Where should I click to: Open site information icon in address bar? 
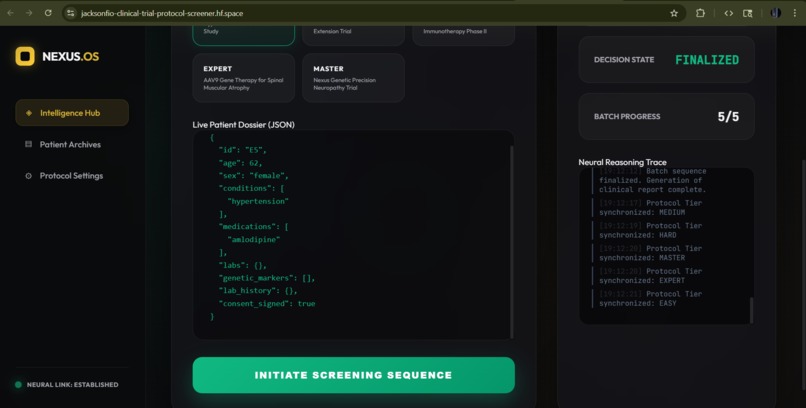(x=71, y=13)
